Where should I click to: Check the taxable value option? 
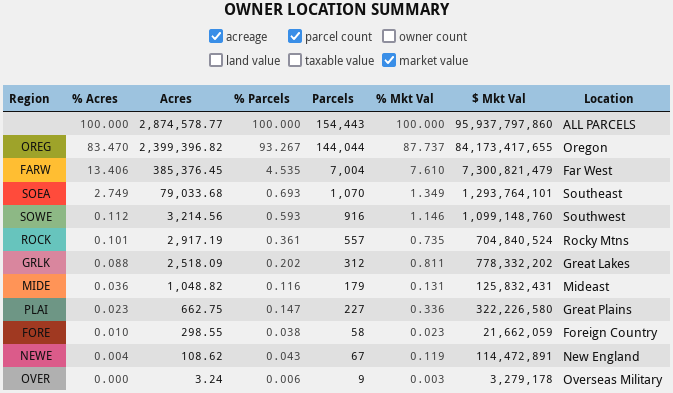295,60
